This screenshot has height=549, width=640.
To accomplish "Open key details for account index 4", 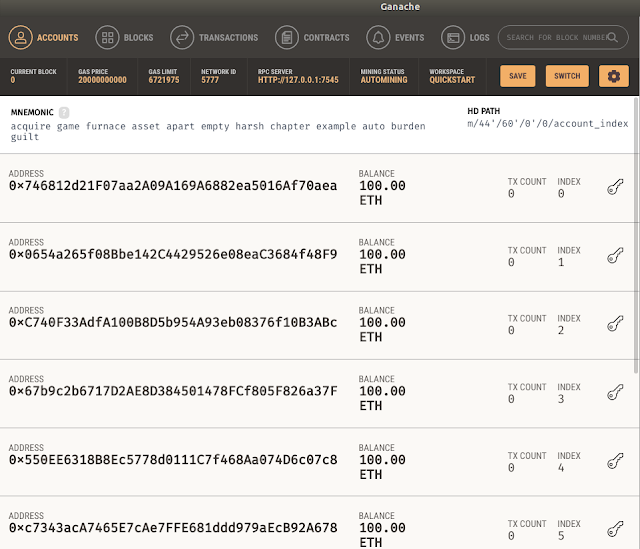I will pos(616,461).
